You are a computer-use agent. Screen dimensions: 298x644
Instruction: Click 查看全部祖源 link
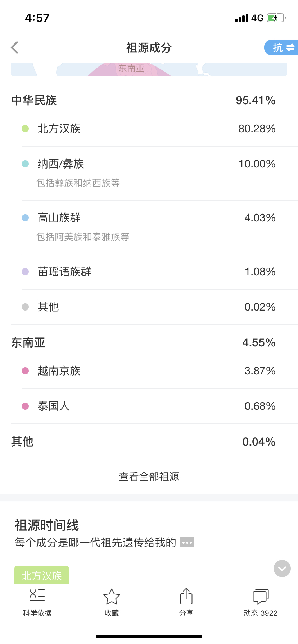point(149,477)
